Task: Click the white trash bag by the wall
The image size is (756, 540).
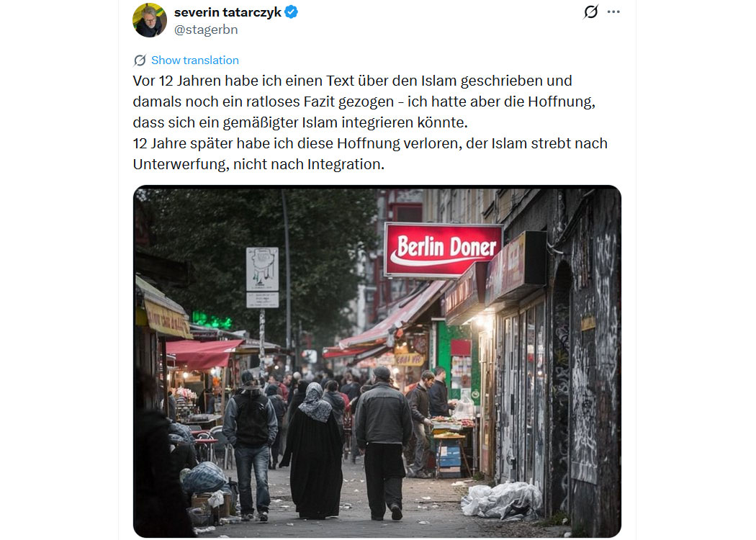Action: point(501,500)
